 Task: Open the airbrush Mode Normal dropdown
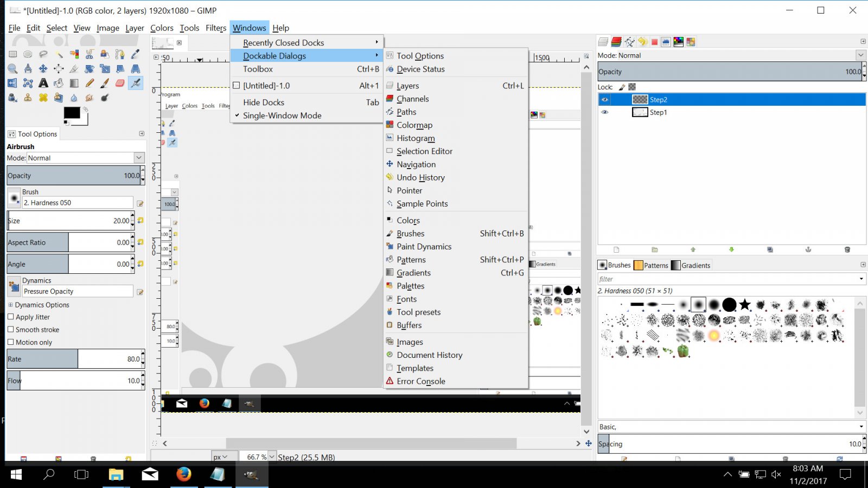(85, 158)
